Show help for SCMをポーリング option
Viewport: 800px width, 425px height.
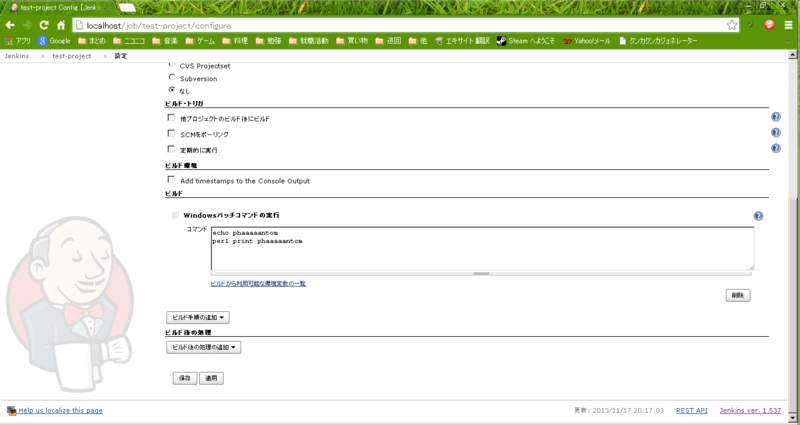point(776,133)
